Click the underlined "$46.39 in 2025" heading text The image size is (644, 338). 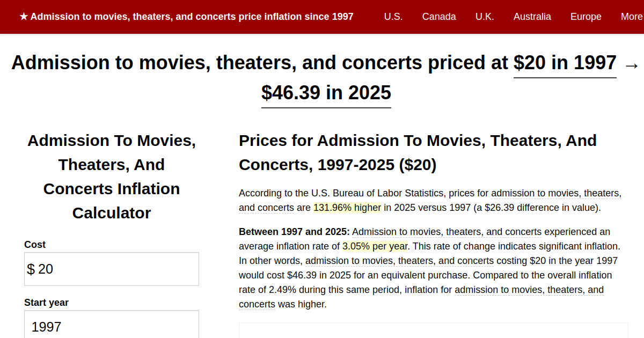point(326,93)
